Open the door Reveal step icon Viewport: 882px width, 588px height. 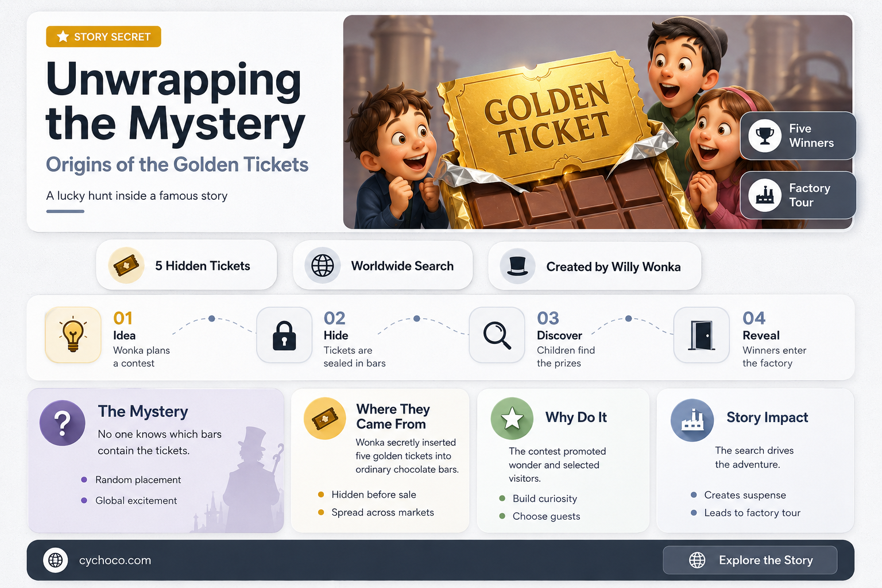701,335
